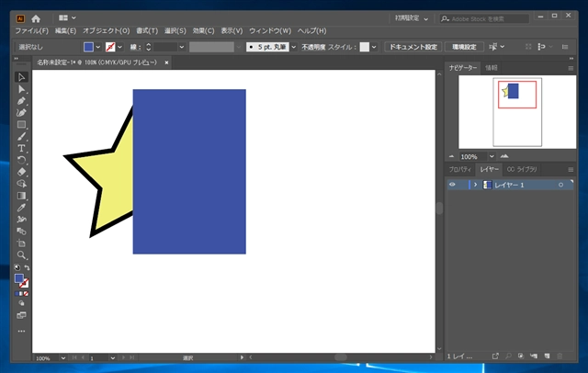This screenshot has width=588, height=373.
Task: Delete layer trash icon
Action: (560, 356)
